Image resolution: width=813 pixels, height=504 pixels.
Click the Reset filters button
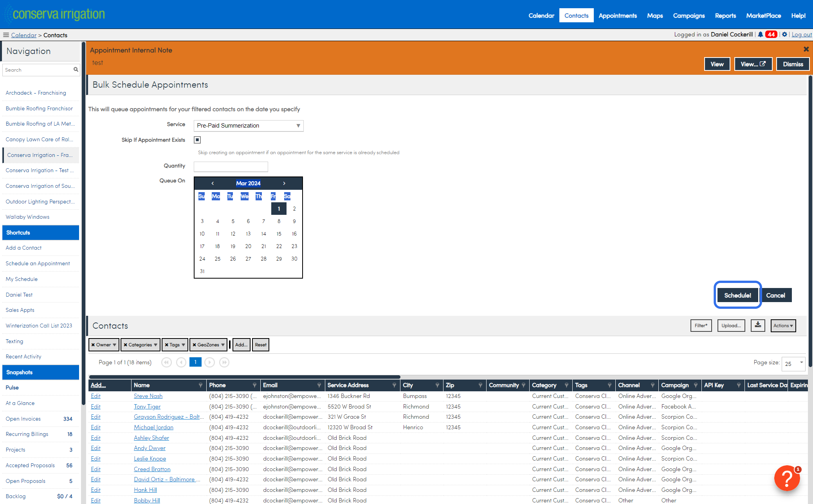pyautogui.click(x=261, y=345)
